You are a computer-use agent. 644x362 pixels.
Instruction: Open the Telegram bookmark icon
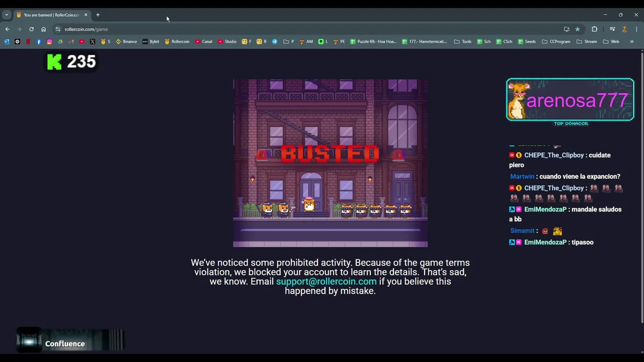point(275,42)
